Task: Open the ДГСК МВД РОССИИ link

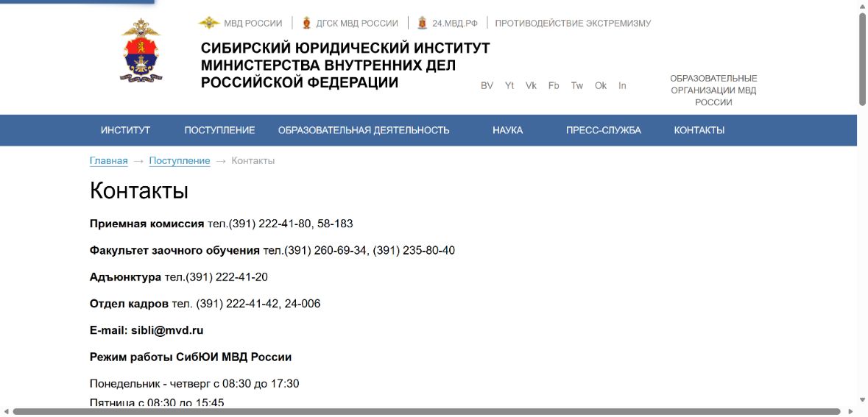Action: pos(357,24)
